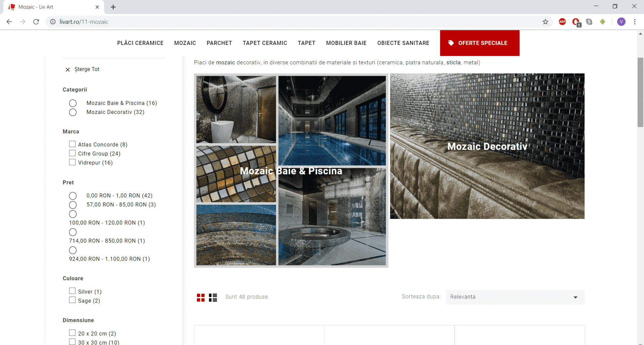Open the AdBlock Plus extension icon
This screenshot has height=345, width=644.
coord(562,22)
